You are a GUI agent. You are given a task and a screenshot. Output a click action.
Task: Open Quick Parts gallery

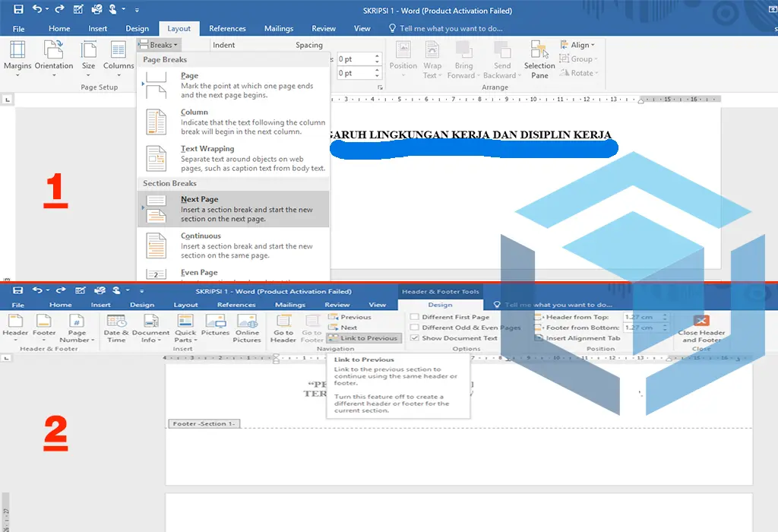185,328
